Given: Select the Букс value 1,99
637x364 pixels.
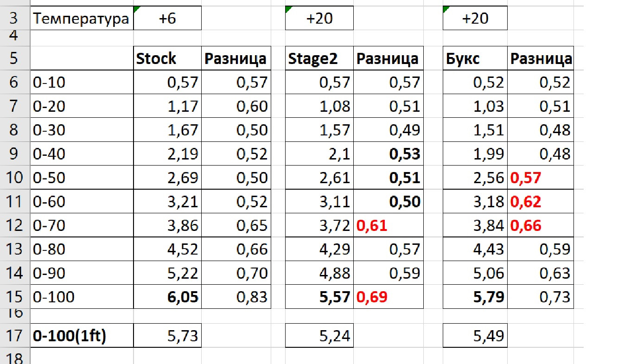Looking at the screenshot, I should [475, 154].
